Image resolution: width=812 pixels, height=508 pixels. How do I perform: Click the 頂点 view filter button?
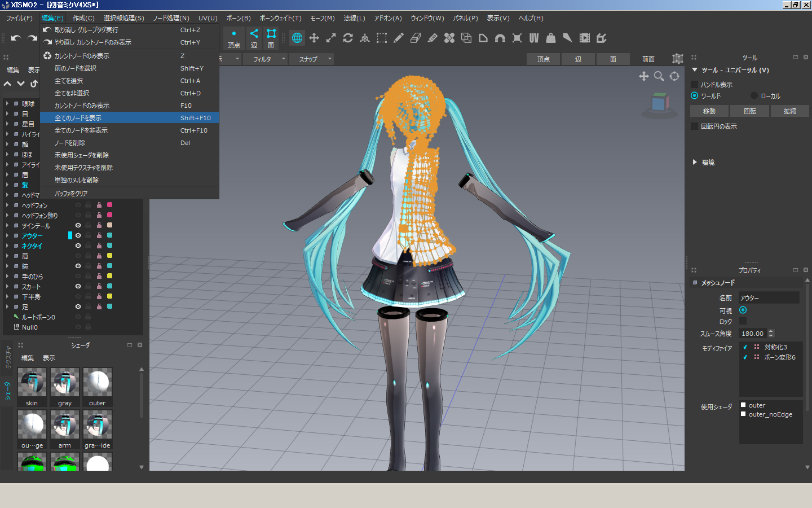tap(544, 59)
